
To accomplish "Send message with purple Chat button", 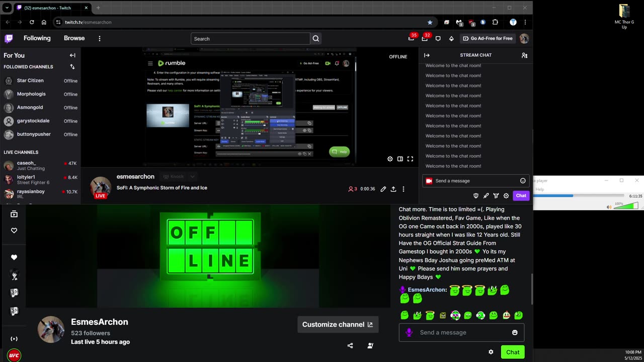I will click(x=521, y=196).
